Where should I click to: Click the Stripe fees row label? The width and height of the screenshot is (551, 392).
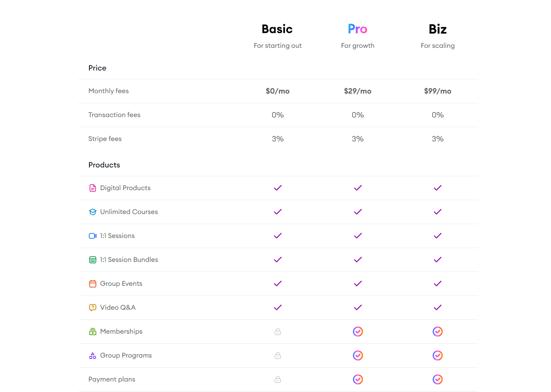pos(105,139)
